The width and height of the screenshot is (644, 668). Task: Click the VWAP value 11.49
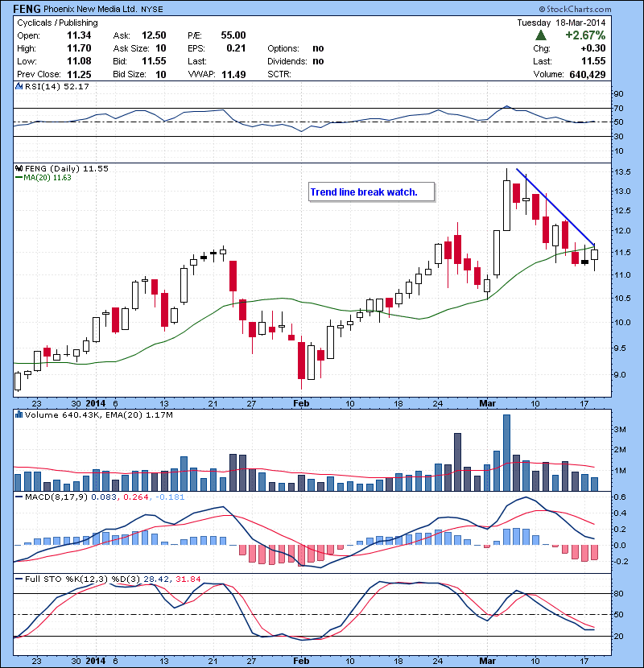coord(233,75)
